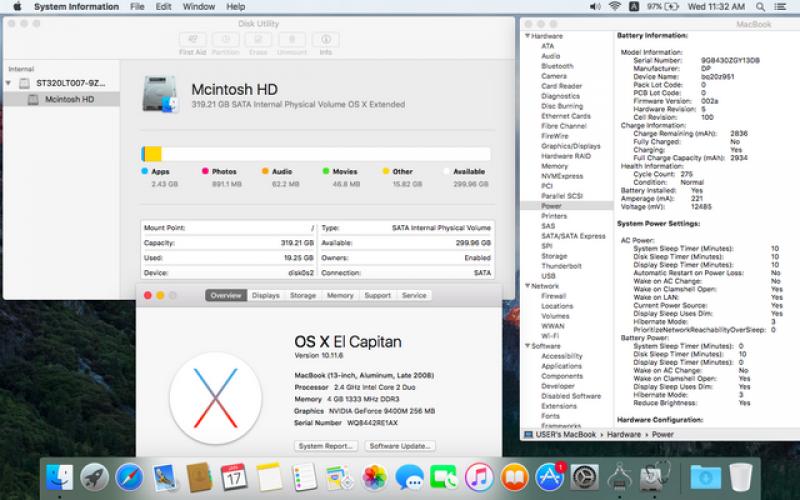Screen dimensions: 800x500
Task: Open Notification Center menu bar icon
Action: click(780, 7)
